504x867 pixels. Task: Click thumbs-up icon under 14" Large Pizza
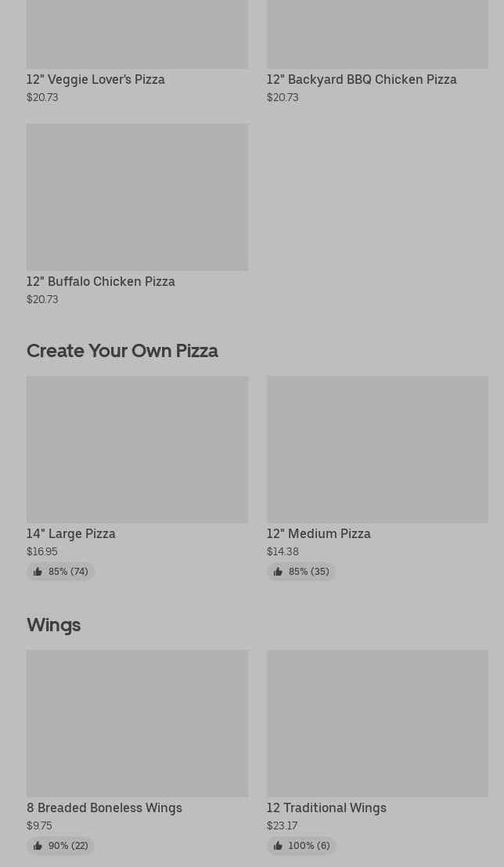point(38,571)
